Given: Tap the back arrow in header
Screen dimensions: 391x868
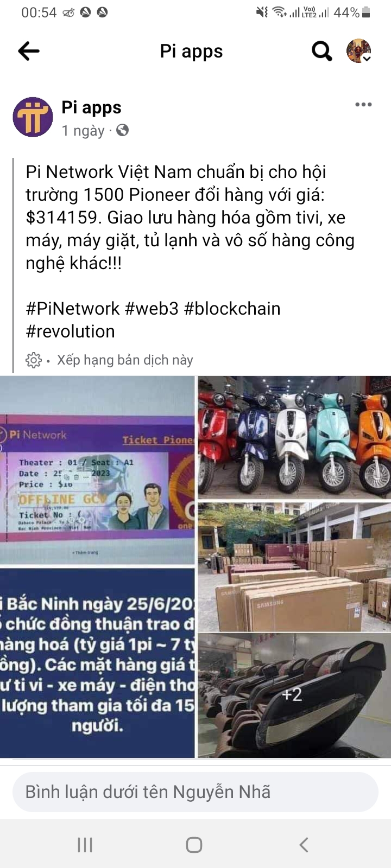Looking at the screenshot, I should pyautogui.click(x=29, y=51).
